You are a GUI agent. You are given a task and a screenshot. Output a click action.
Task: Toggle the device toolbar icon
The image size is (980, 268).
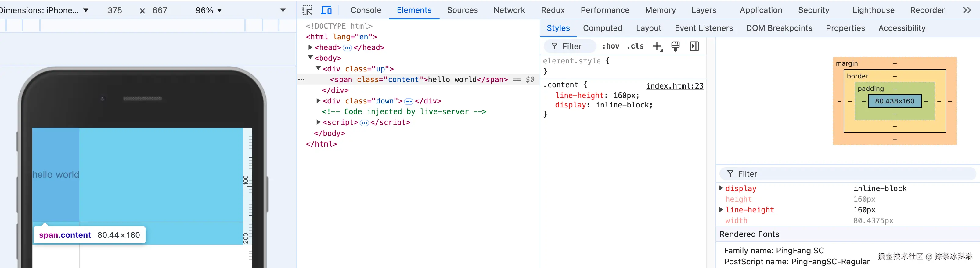tap(326, 10)
